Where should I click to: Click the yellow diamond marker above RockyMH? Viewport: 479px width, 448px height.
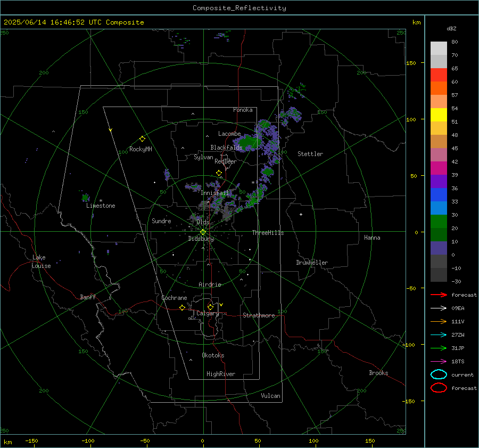[142, 139]
